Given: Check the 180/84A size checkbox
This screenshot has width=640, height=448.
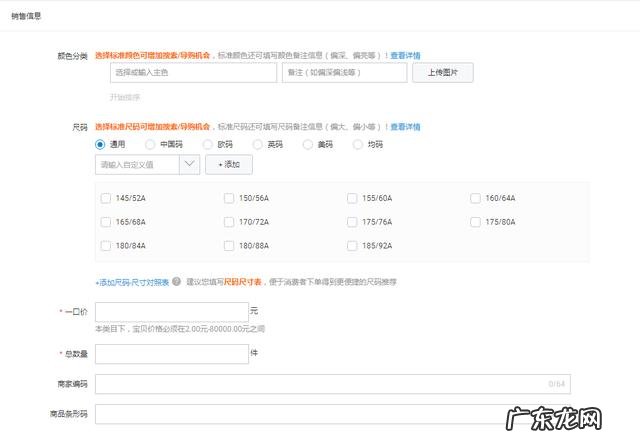Looking at the screenshot, I should (x=106, y=246).
